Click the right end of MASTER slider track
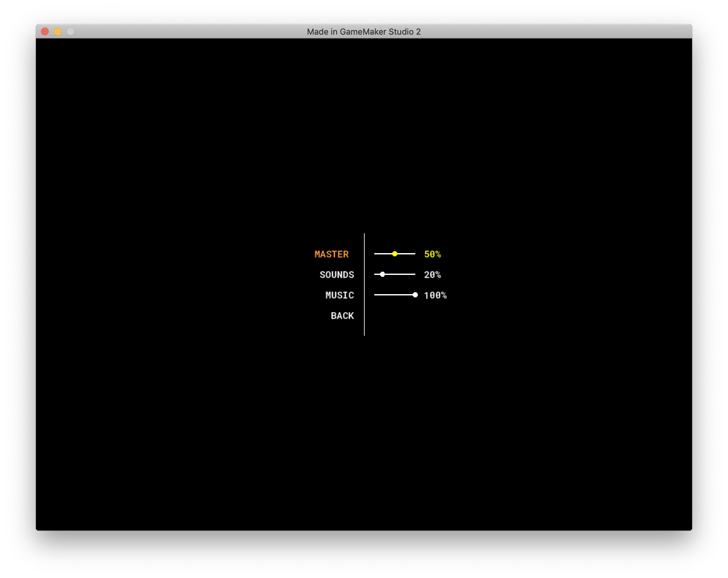The height and width of the screenshot is (578, 728). click(414, 254)
